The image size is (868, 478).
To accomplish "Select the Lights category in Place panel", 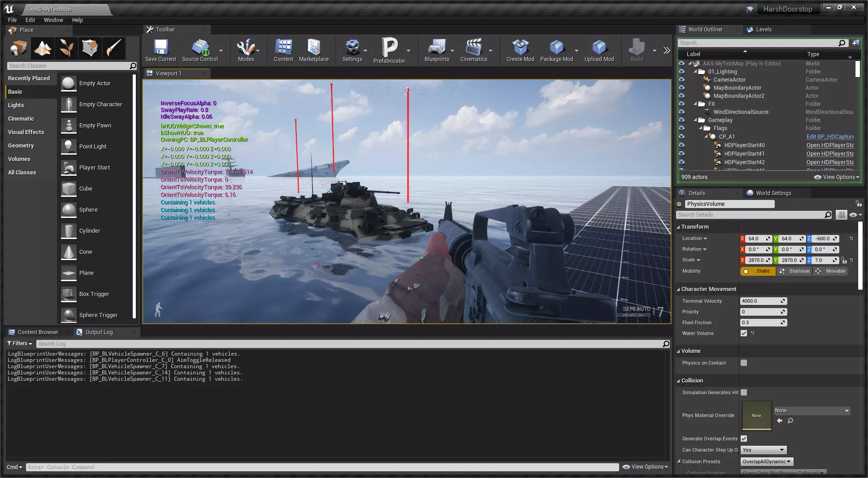I will pyautogui.click(x=16, y=105).
